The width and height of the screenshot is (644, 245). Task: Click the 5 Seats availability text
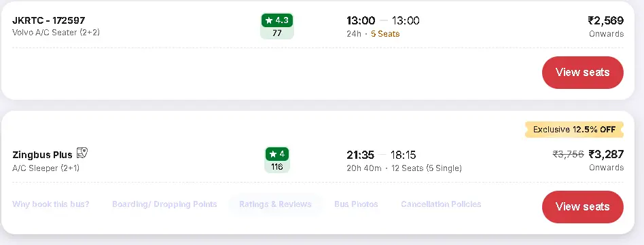click(x=385, y=34)
